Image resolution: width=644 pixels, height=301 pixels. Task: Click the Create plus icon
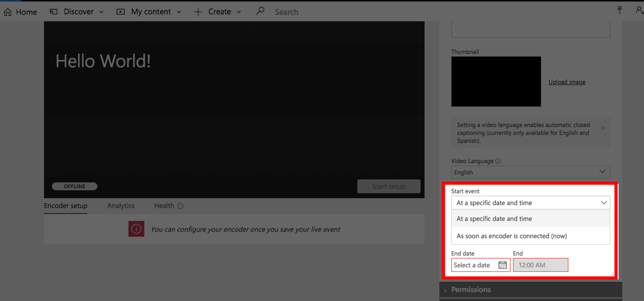pos(198,12)
